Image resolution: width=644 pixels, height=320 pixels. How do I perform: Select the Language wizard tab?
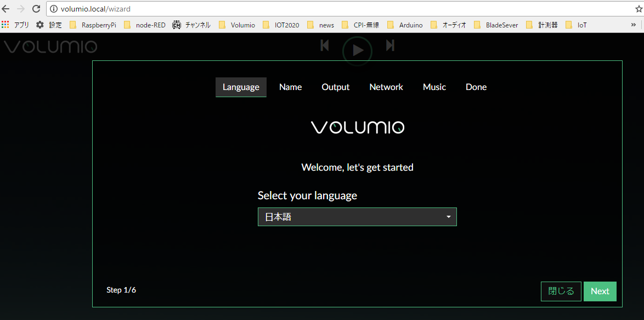(241, 87)
